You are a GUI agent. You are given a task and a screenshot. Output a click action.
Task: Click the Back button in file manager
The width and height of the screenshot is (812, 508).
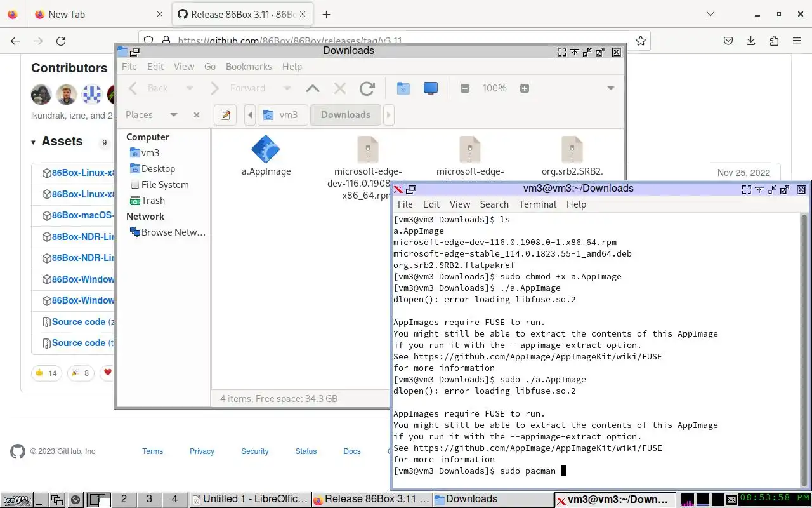148,88
